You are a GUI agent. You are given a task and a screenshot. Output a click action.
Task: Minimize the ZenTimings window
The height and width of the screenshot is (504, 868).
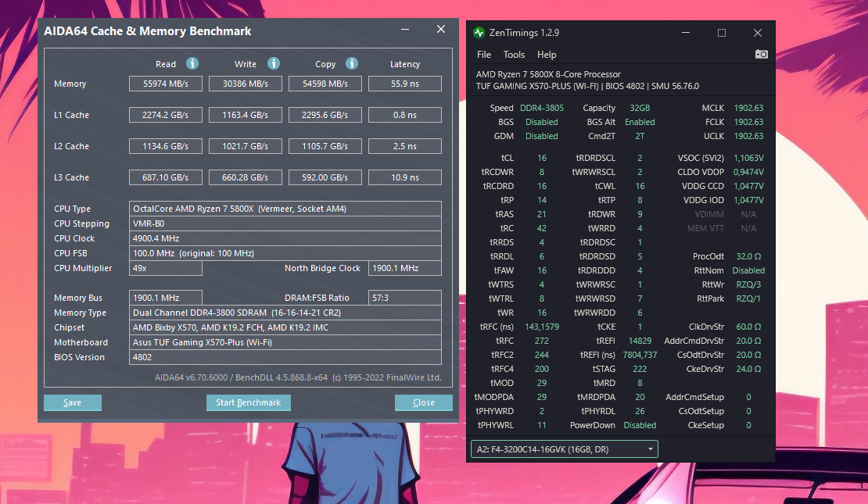685,33
